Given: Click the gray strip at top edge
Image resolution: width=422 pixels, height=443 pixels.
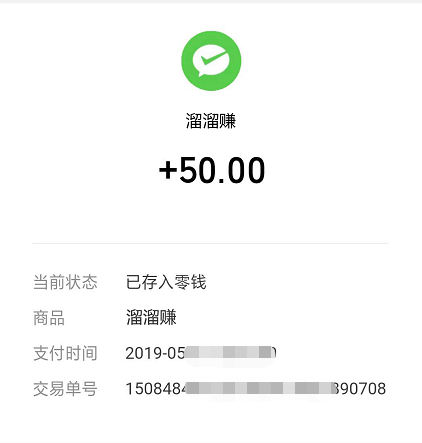Looking at the screenshot, I should (211, 1).
